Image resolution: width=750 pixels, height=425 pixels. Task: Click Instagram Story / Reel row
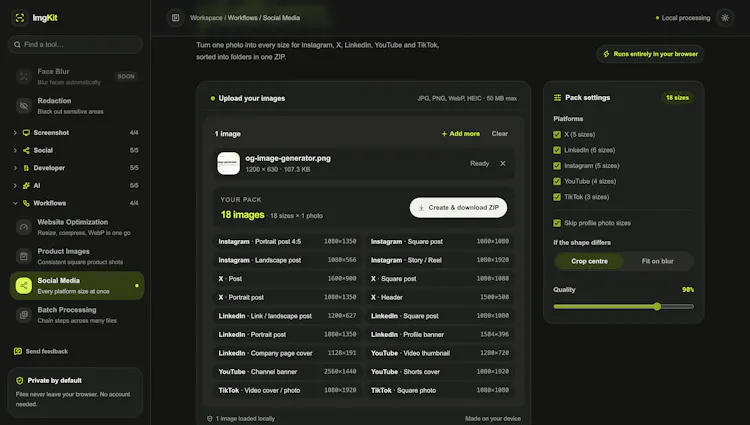click(x=440, y=260)
